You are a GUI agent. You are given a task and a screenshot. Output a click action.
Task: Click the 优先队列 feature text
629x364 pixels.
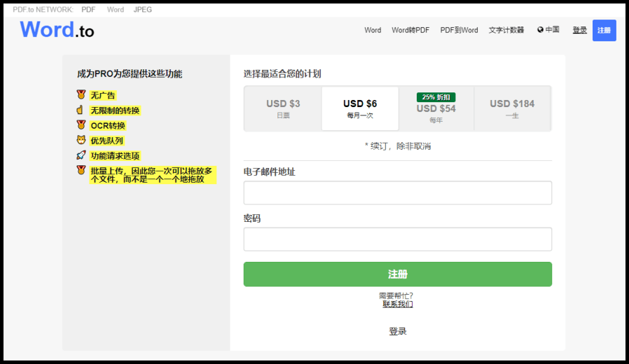pyautogui.click(x=106, y=141)
